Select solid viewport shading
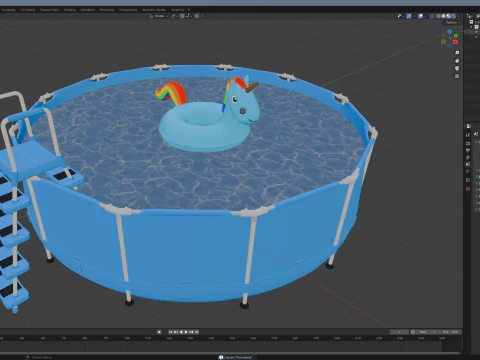480x360 pixels. point(443,16)
